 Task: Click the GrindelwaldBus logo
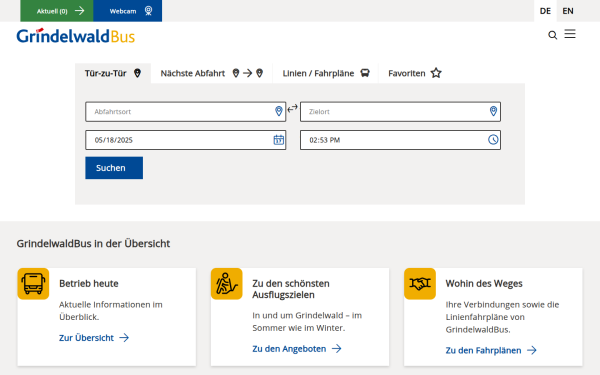tap(75, 36)
